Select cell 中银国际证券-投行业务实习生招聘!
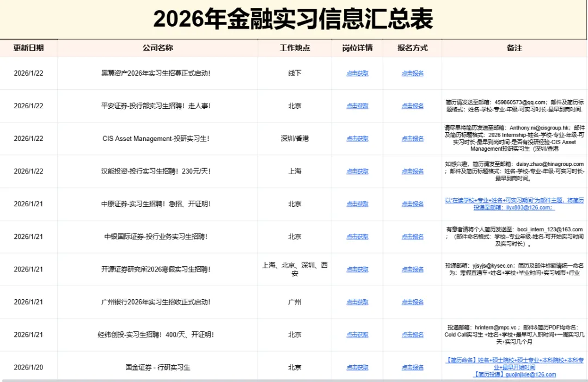 (x=157, y=237)
